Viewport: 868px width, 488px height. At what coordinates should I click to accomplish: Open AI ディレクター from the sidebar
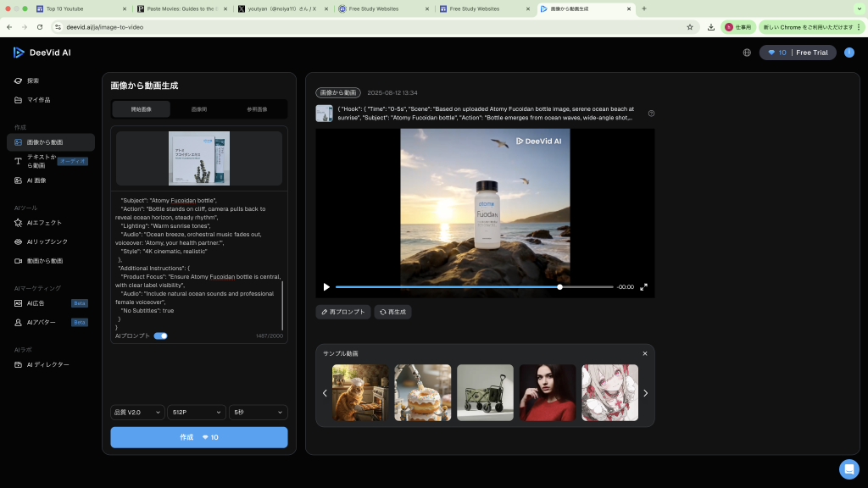click(x=47, y=364)
